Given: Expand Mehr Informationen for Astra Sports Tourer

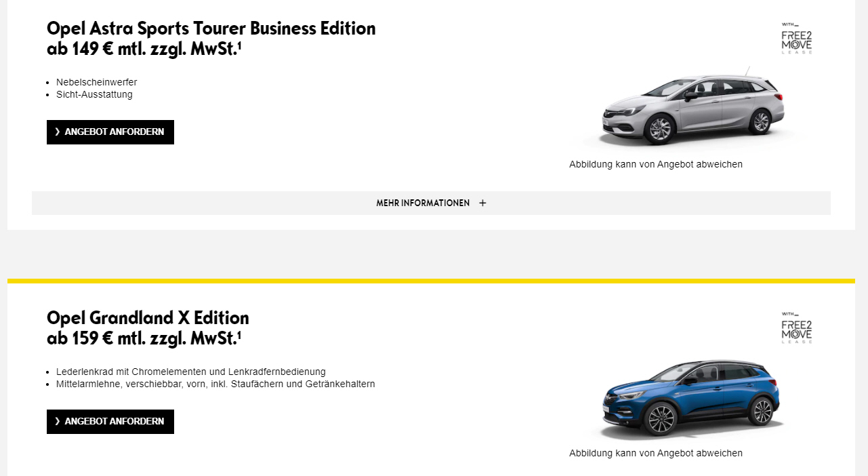Looking at the screenshot, I should tap(431, 203).
